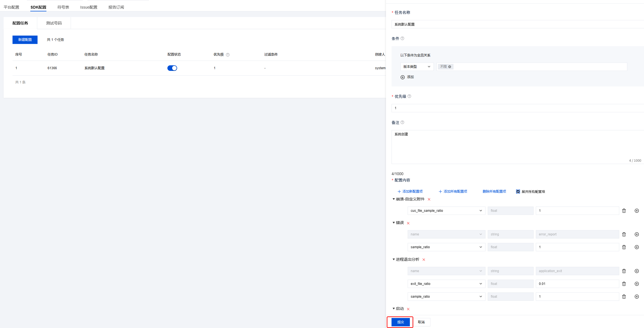Add a row after application_exit row
Viewport: 644px width, 328px height.
(637, 271)
